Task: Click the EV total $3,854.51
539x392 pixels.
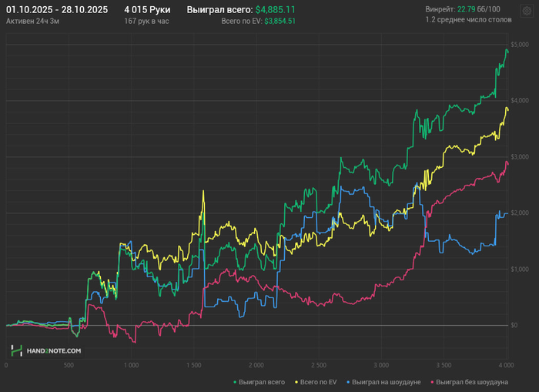Action: [x=280, y=22]
